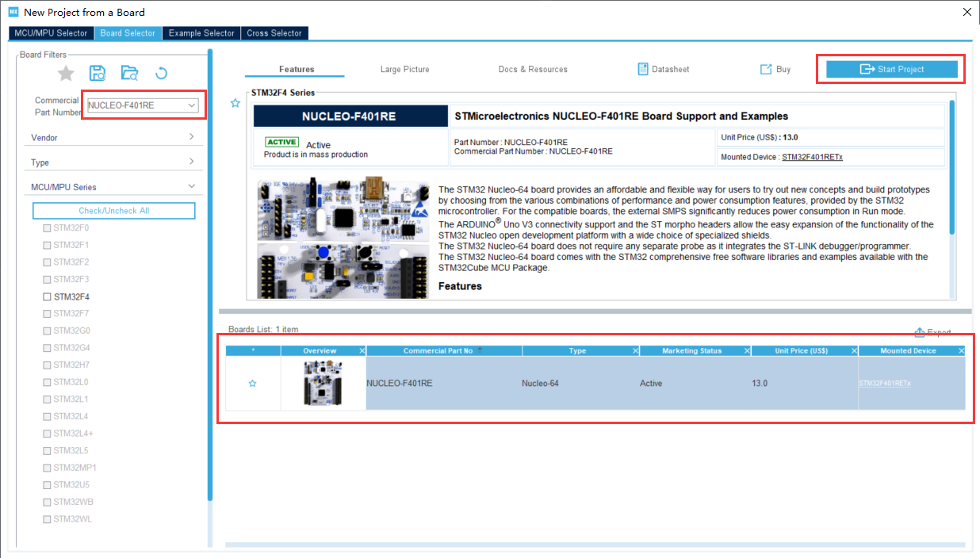Click the save filters floppy disk icon
This screenshot has height=558, width=980.
[98, 74]
